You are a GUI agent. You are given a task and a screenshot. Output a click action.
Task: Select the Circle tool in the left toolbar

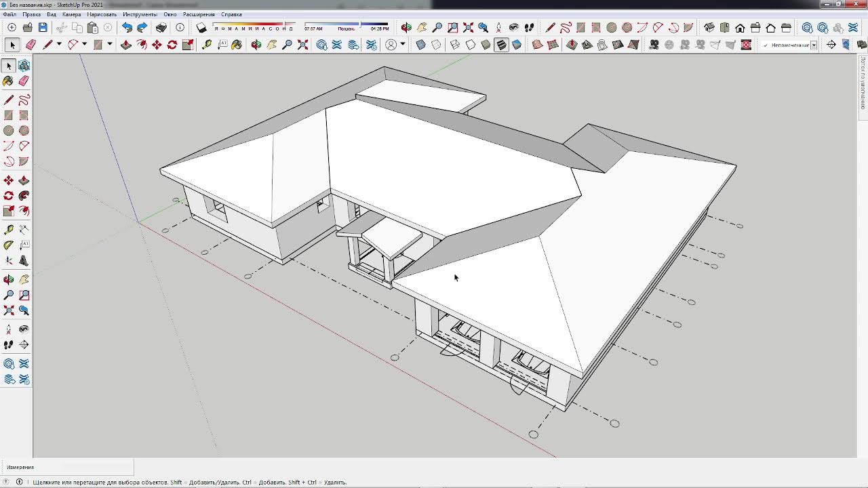pyautogui.click(x=8, y=131)
